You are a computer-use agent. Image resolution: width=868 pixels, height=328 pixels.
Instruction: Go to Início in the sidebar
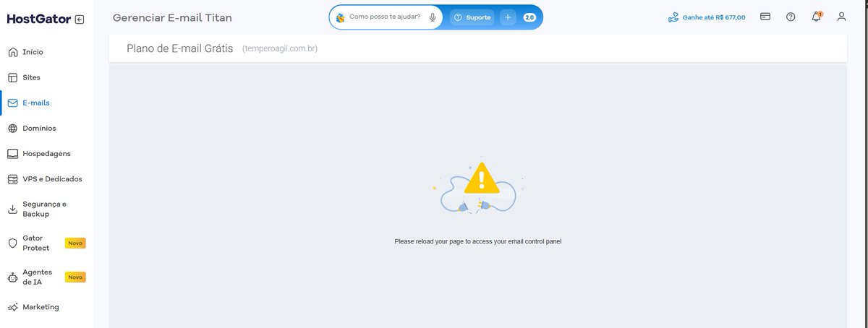(x=33, y=52)
